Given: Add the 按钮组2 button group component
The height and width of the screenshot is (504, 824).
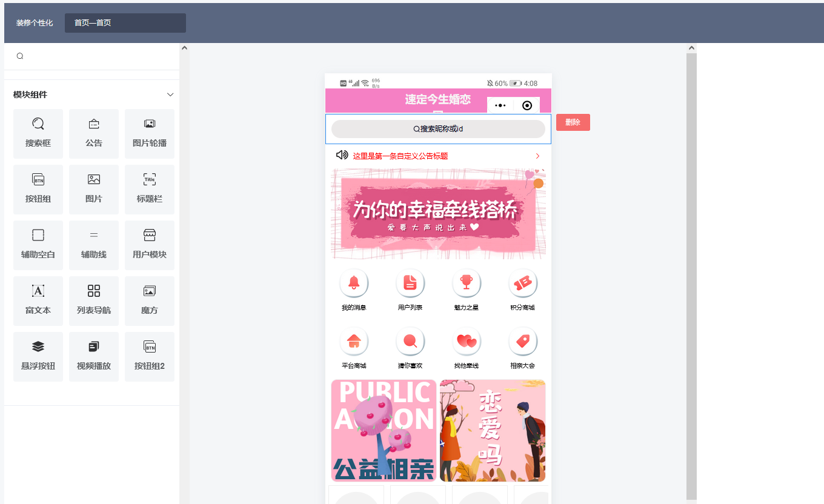Looking at the screenshot, I should click(150, 357).
